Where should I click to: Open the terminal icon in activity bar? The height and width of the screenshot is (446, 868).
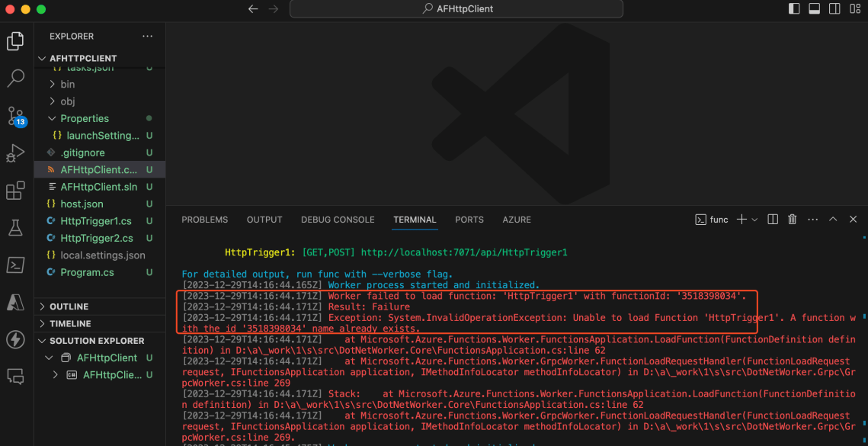tap(15, 265)
